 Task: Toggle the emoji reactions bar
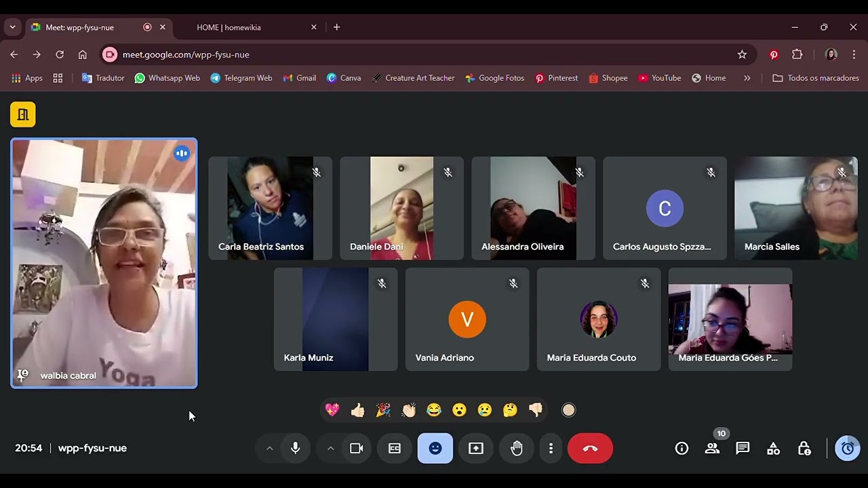coord(435,448)
